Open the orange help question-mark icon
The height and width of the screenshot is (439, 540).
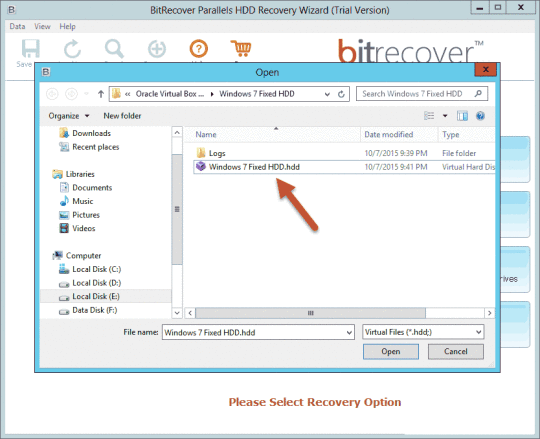(198, 49)
